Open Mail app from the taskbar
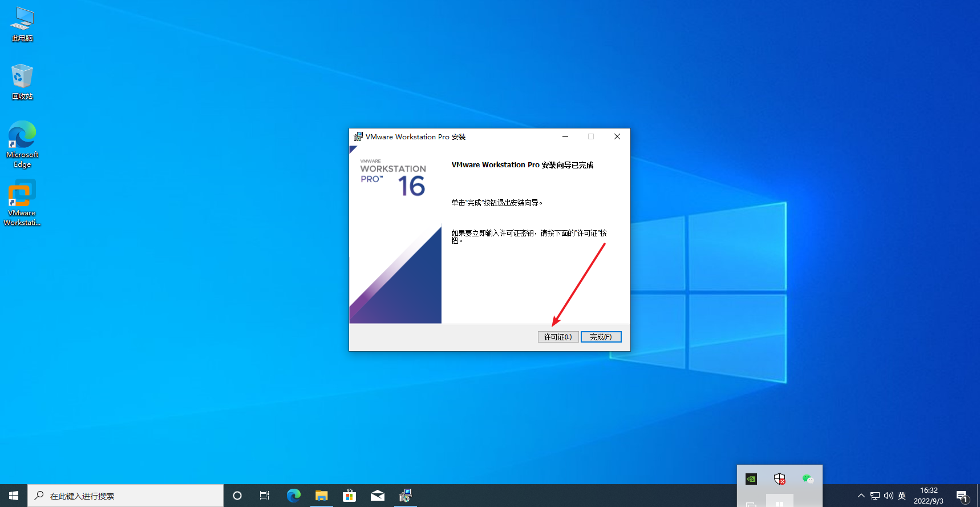Screen dimensions: 980x507 (x=378, y=496)
